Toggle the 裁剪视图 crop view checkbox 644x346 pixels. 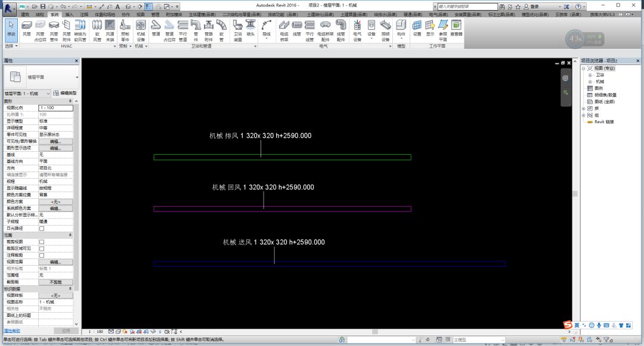click(x=42, y=242)
